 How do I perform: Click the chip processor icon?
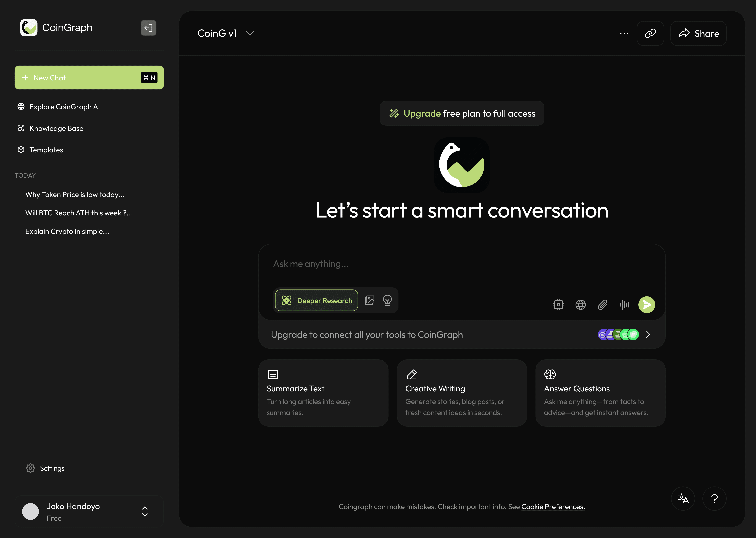[x=558, y=305]
